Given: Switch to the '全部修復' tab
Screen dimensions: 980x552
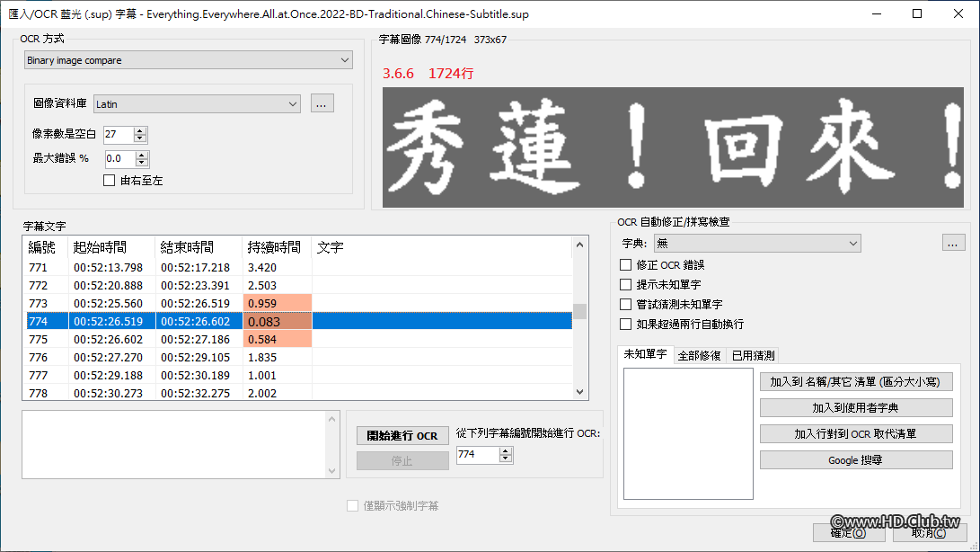Looking at the screenshot, I should (700, 355).
